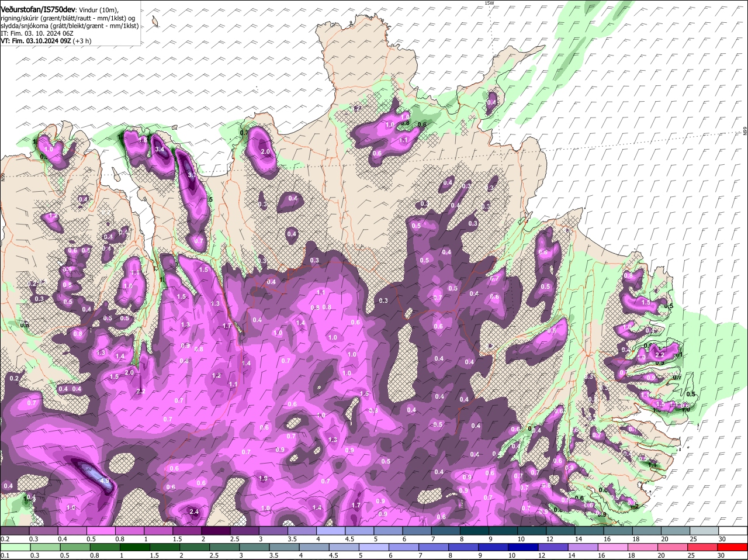748x560 pixels.
Task: Click the 'slydda/snjókoma' description text
Action: pyautogui.click(x=24, y=26)
